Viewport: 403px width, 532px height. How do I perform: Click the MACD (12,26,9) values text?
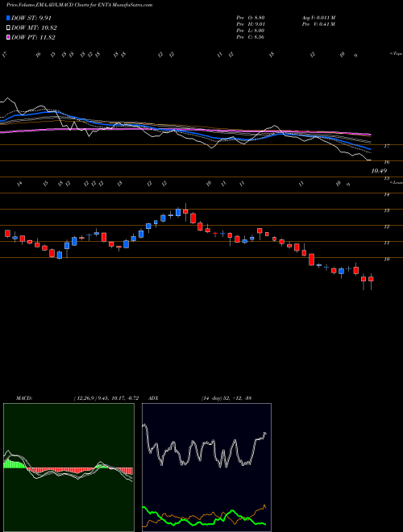[106, 398]
